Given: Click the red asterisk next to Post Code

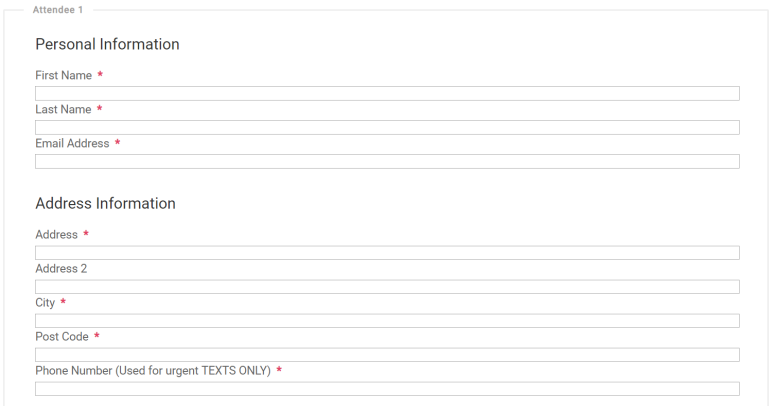Looking at the screenshot, I should point(96,336).
